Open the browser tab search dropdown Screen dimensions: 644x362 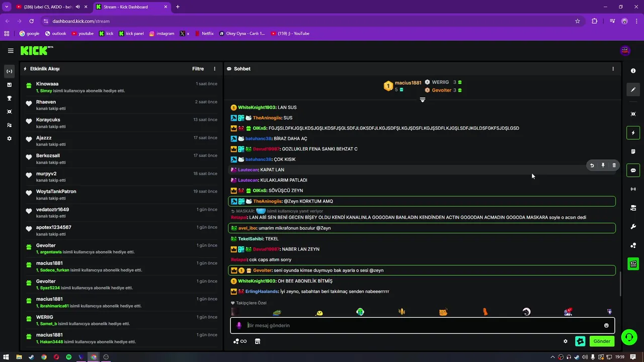[7, 7]
